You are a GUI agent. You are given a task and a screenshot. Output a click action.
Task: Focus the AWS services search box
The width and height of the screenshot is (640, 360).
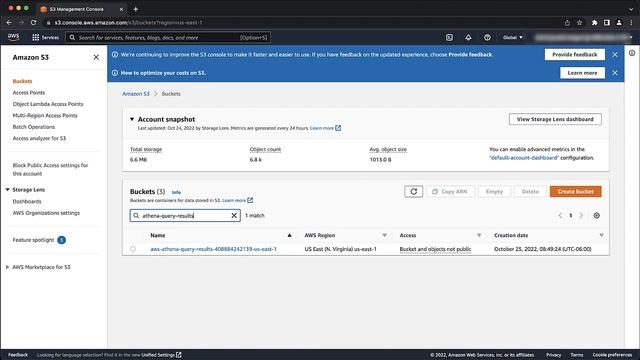(x=168, y=38)
